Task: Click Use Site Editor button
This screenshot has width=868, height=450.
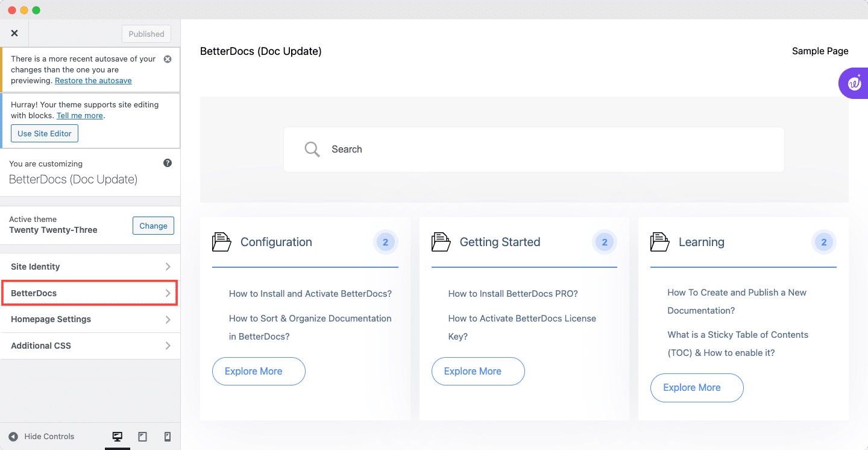Action: [45, 133]
